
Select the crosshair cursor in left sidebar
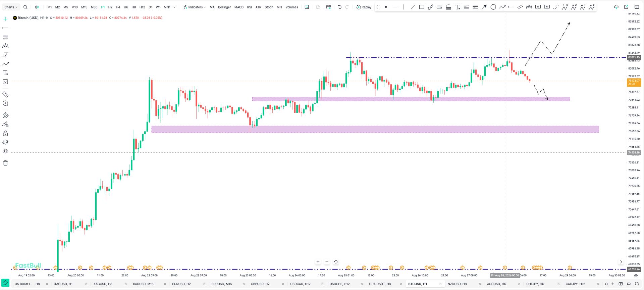[x=5, y=19]
